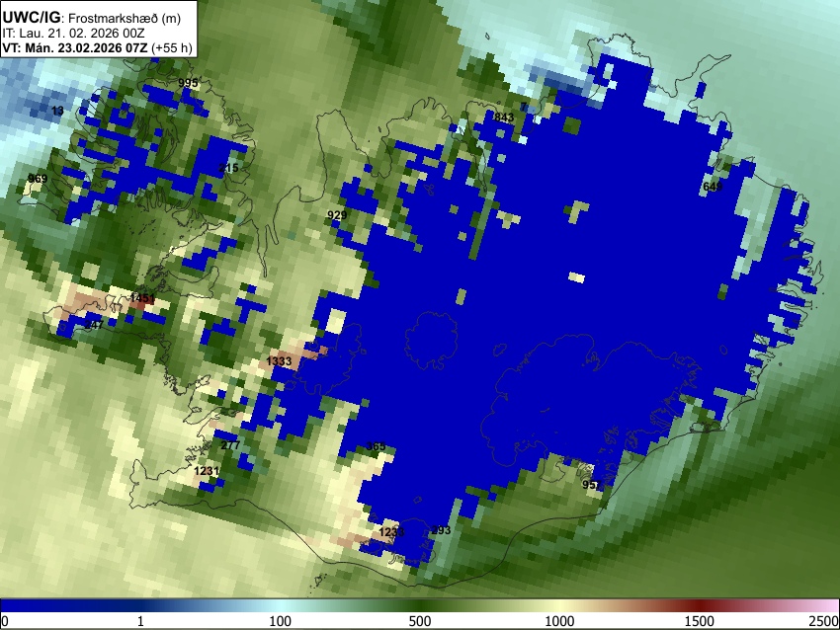Click the 1233 map value

pos(391,532)
